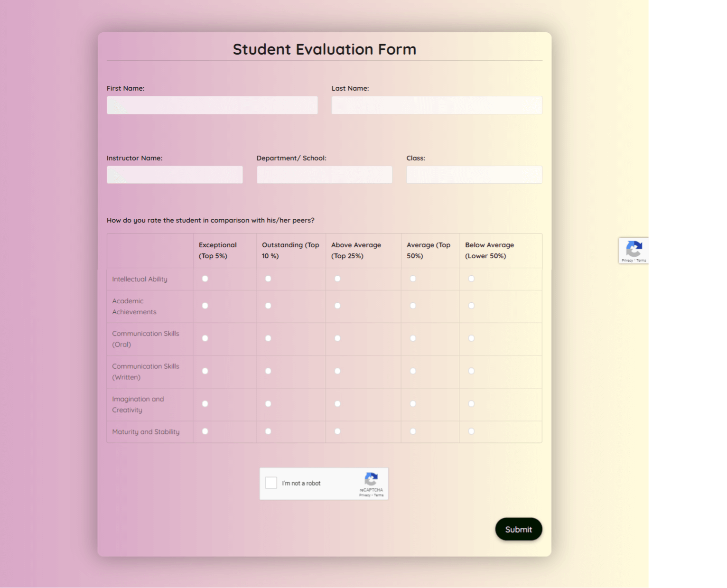Click the First Name input field
Viewport: 727px width, 588px height.
click(x=212, y=105)
